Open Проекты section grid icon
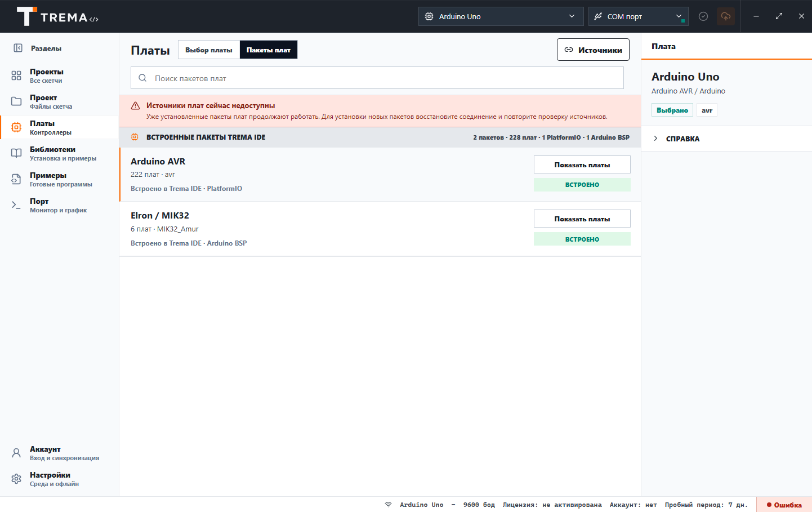 coord(16,75)
